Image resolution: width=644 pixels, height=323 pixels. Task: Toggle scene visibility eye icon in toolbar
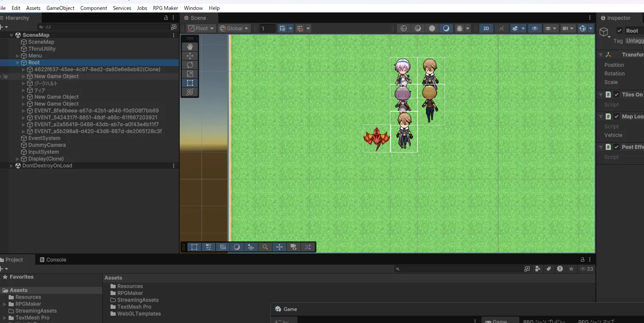(534, 28)
